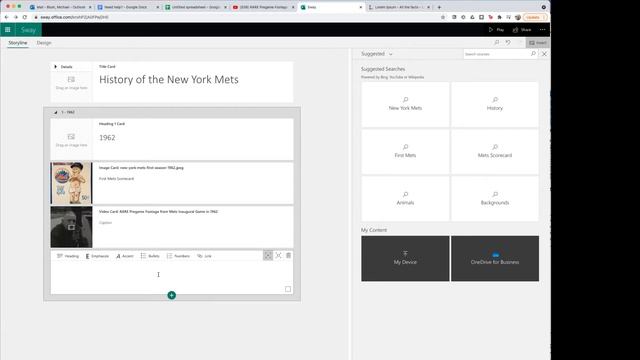
Task: Play the Sway presentation
Action: tap(496, 30)
